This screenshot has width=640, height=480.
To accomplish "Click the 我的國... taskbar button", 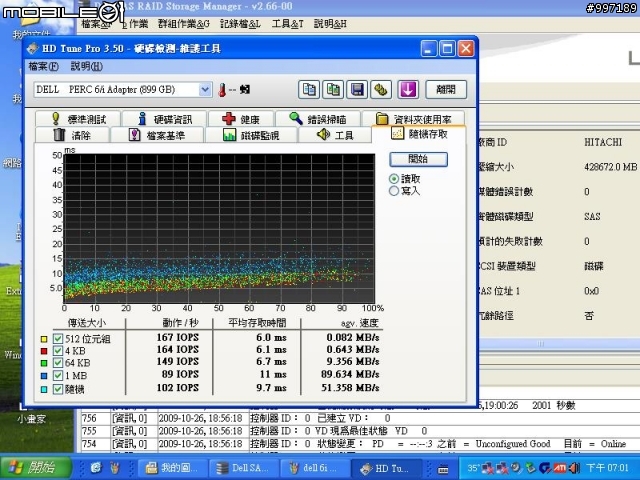I will (x=171, y=468).
